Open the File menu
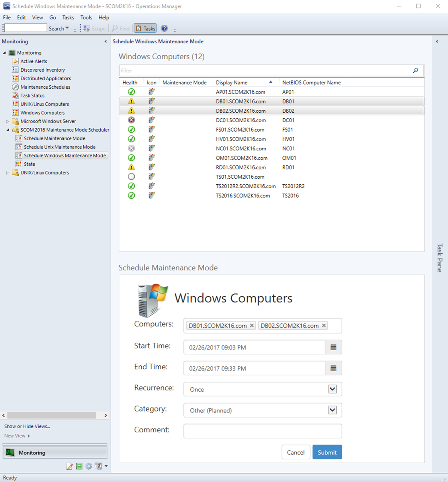The width and height of the screenshot is (448, 482). pyautogui.click(x=7, y=18)
